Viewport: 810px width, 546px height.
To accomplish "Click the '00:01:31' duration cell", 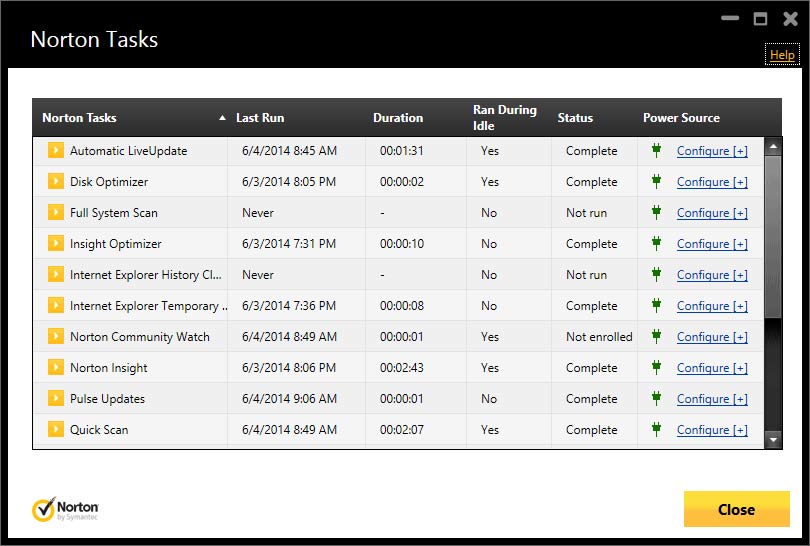I will point(402,151).
